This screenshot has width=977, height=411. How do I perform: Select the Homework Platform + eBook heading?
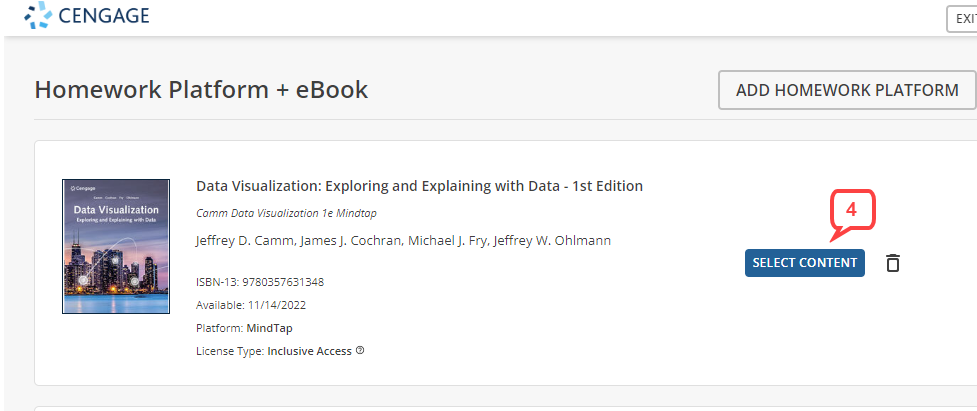click(x=201, y=90)
